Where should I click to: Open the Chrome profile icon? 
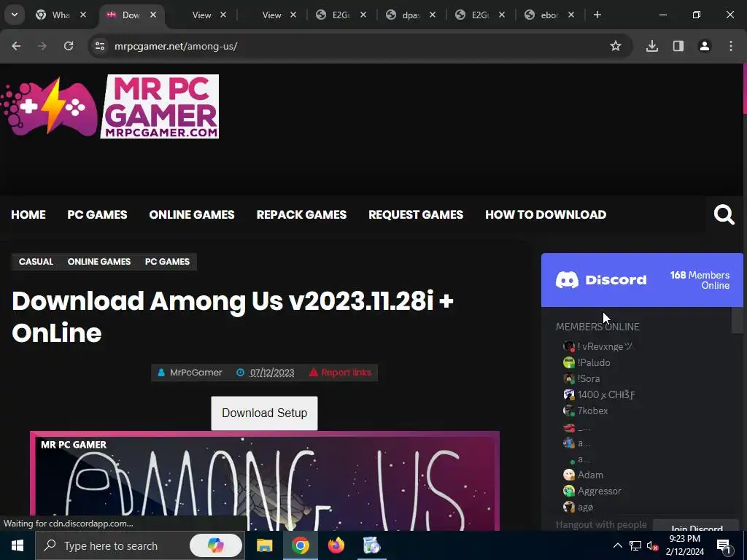(x=705, y=46)
